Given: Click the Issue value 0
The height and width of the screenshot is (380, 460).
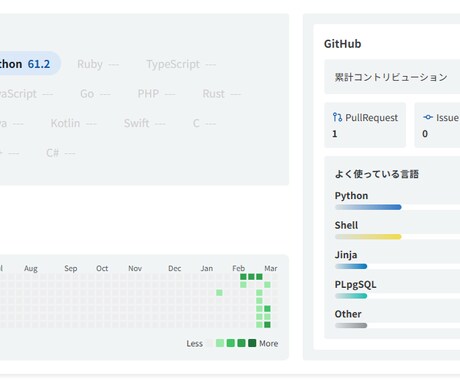Looking at the screenshot, I should point(425,134).
